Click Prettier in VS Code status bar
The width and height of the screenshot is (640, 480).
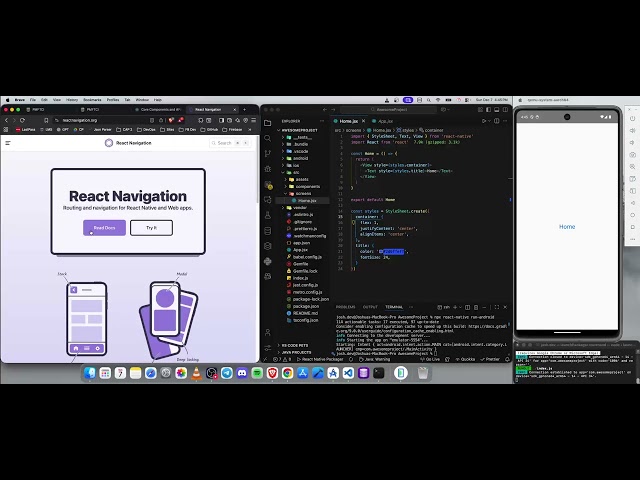click(x=490, y=360)
